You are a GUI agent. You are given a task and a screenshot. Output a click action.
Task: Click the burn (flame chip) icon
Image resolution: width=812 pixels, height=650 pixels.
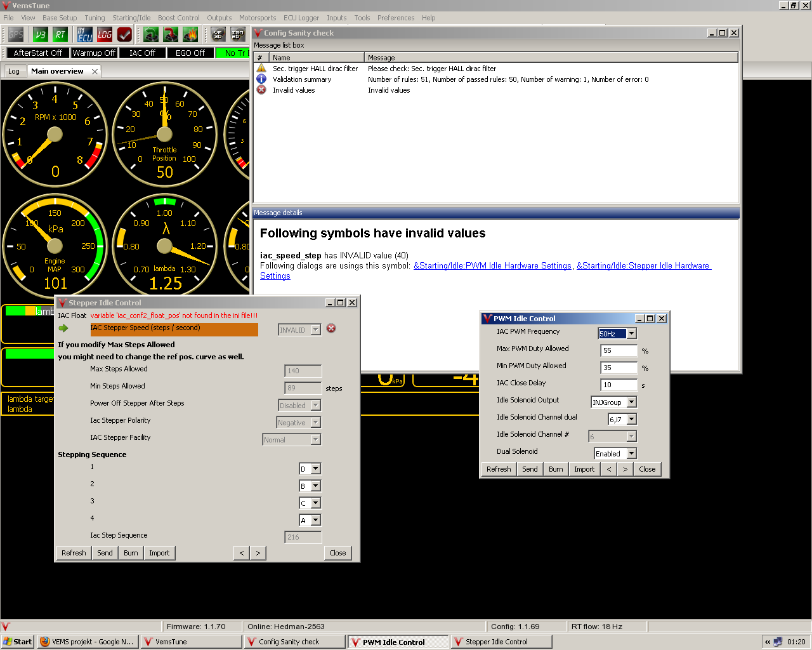190,34
